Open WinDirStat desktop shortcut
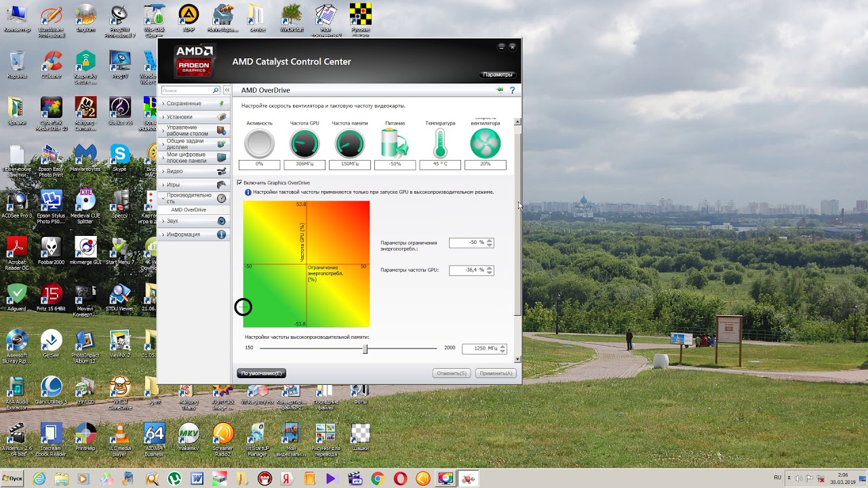868x488 pixels. coord(292,17)
